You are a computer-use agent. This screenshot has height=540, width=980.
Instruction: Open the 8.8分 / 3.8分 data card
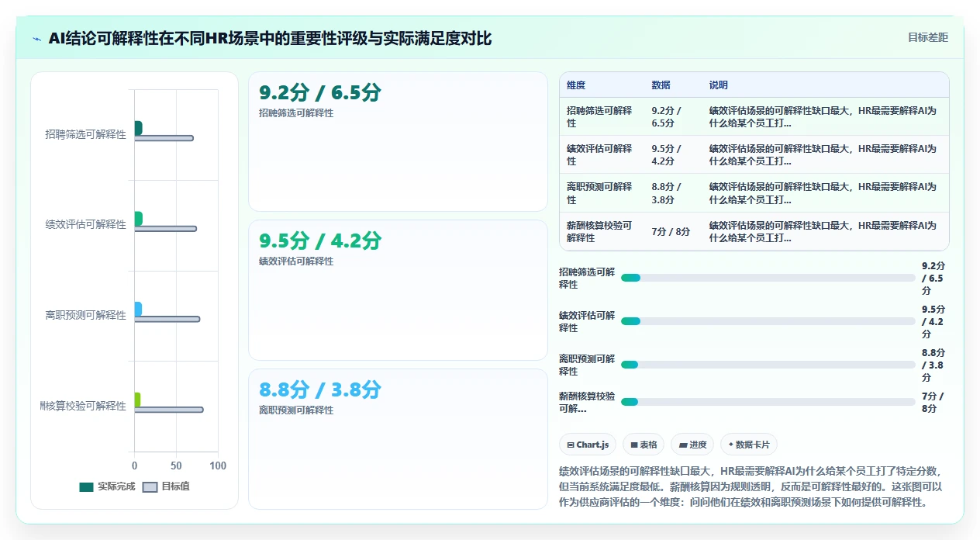[398, 438]
